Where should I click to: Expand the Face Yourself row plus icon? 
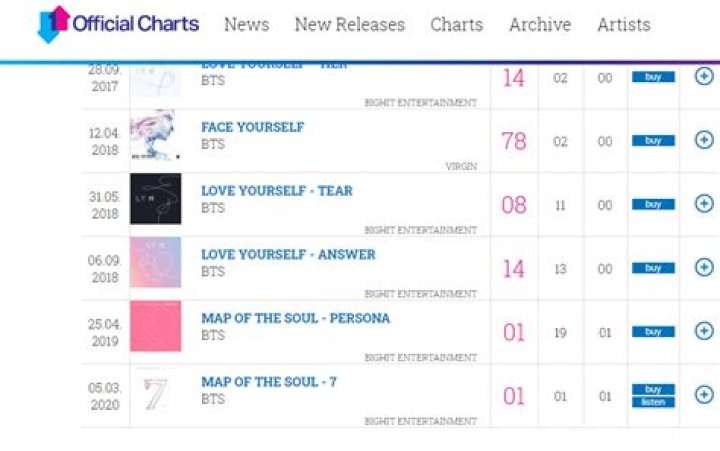704,140
